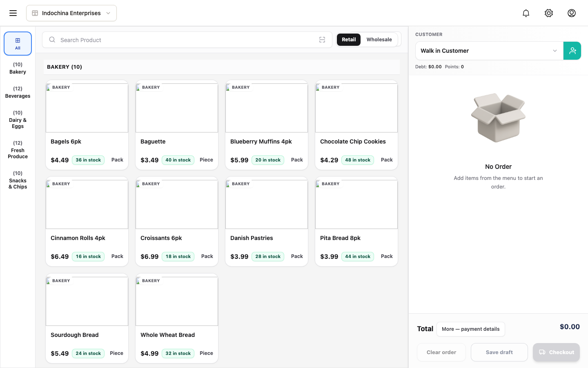Click the barcode scan icon in search
This screenshot has height=368, width=588.
click(322, 40)
